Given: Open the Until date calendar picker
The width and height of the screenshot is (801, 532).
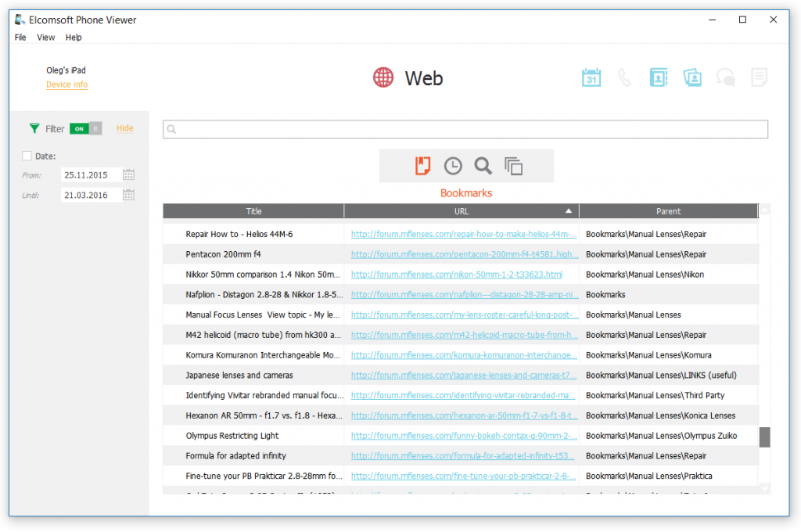Looking at the screenshot, I should [128, 194].
